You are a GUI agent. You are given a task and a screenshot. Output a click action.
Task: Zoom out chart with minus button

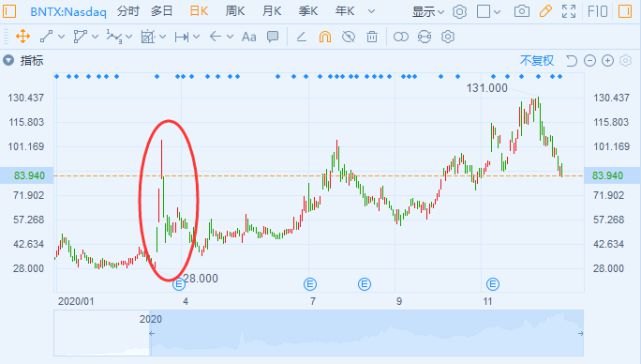point(589,61)
